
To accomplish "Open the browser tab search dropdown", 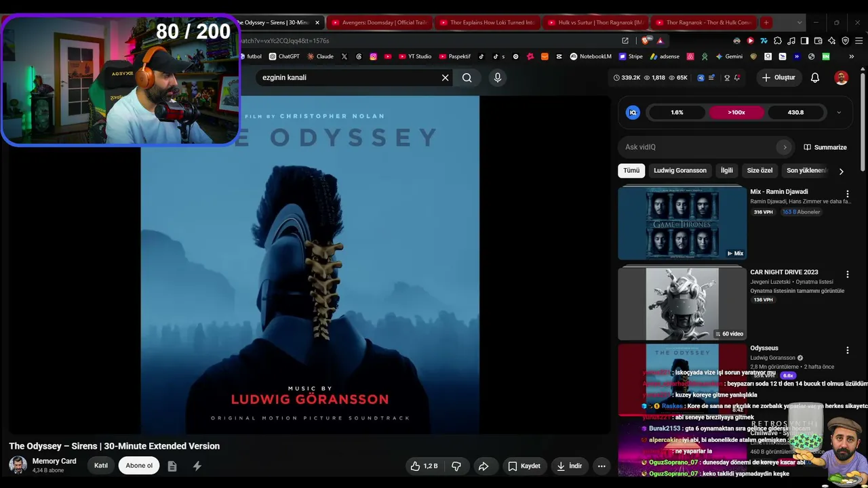I will (799, 22).
